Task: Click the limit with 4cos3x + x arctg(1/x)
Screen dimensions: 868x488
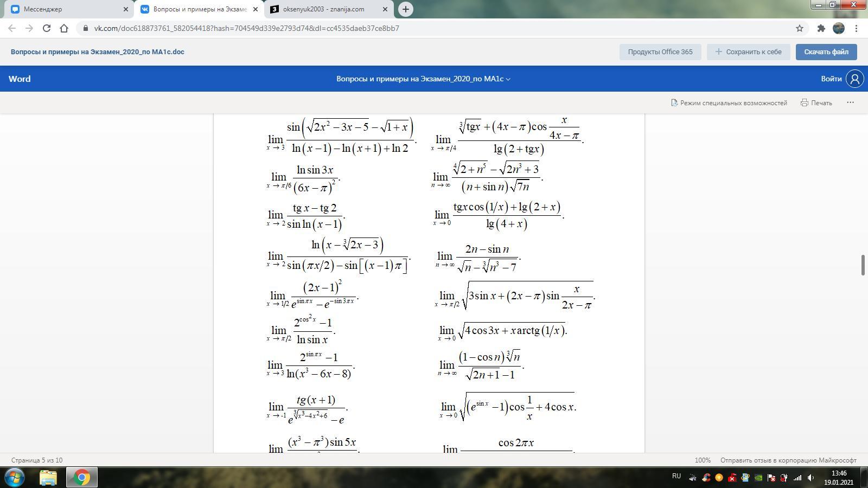Action: coord(502,331)
